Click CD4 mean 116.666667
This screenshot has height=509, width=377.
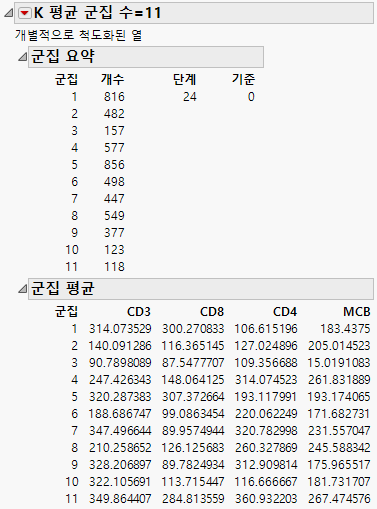266,482
